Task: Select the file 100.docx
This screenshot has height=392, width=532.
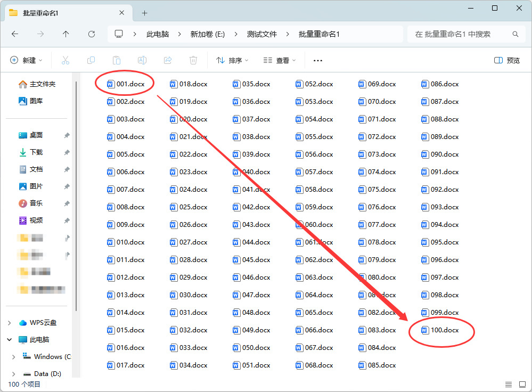Action: (x=440, y=330)
